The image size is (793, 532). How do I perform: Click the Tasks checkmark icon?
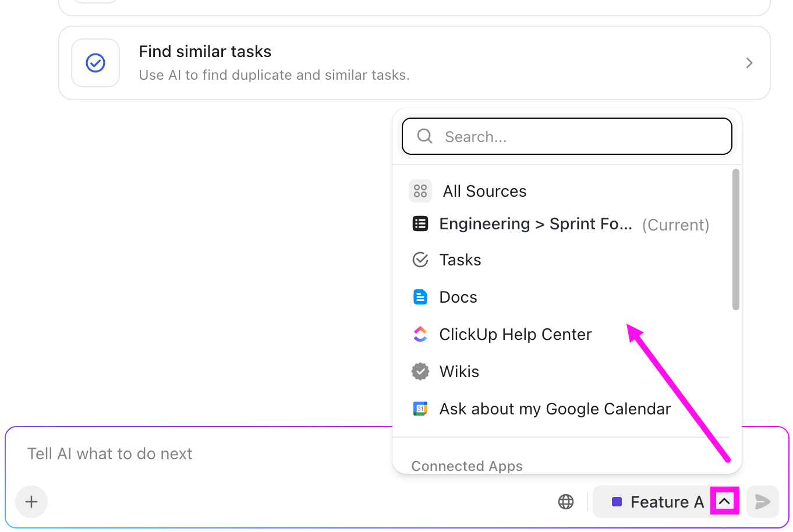coord(420,260)
